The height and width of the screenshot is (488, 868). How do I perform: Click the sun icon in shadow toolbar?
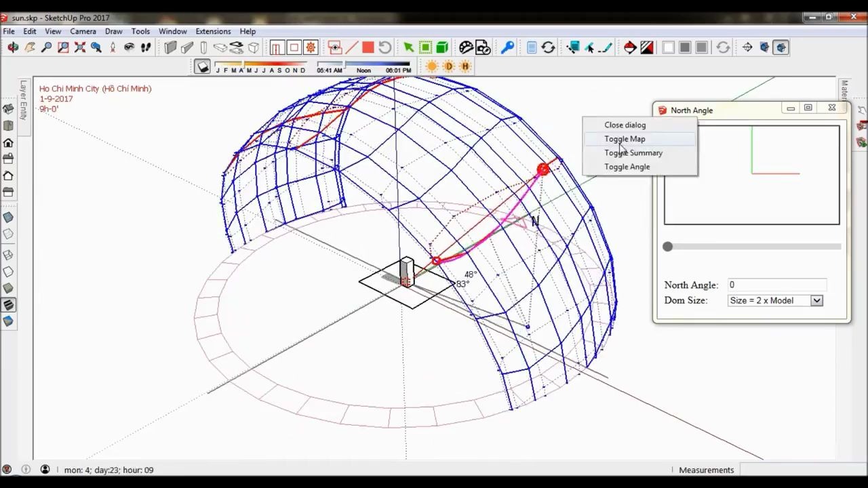432,66
